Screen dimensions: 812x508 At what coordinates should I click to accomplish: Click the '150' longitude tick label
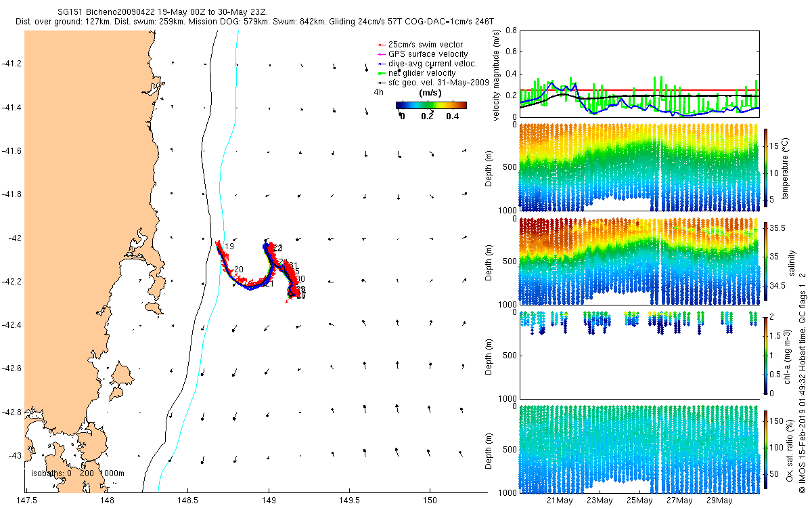coord(430,501)
